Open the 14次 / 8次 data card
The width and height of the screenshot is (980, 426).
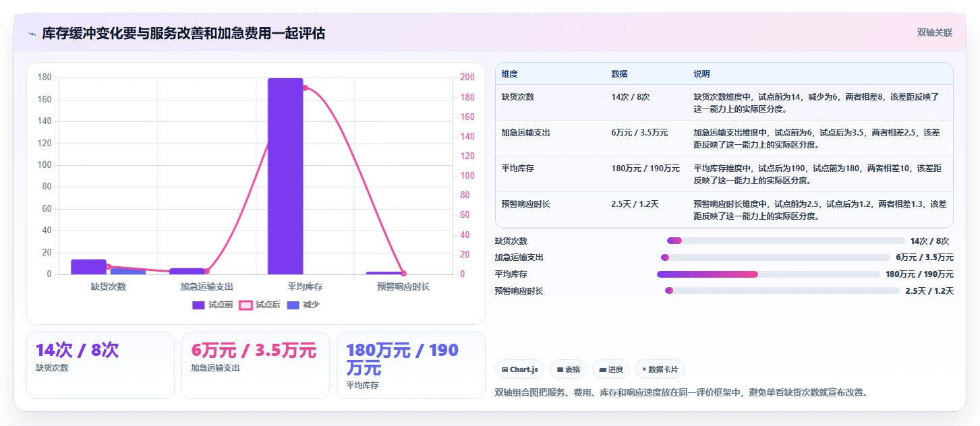(100, 365)
